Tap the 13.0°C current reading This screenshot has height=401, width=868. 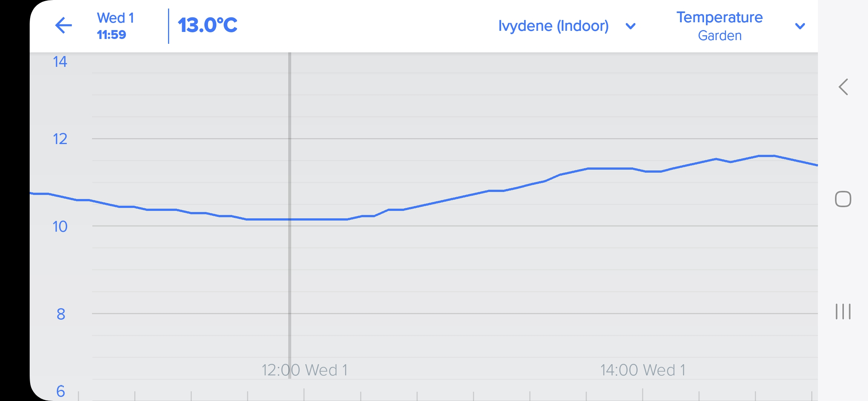pyautogui.click(x=207, y=25)
